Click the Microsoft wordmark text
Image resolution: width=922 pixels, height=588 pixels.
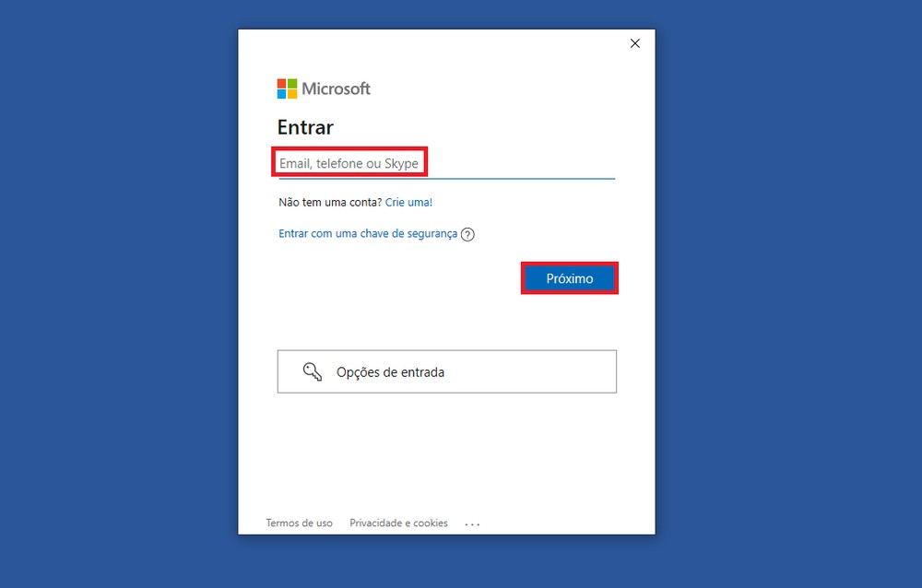click(x=335, y=88)
